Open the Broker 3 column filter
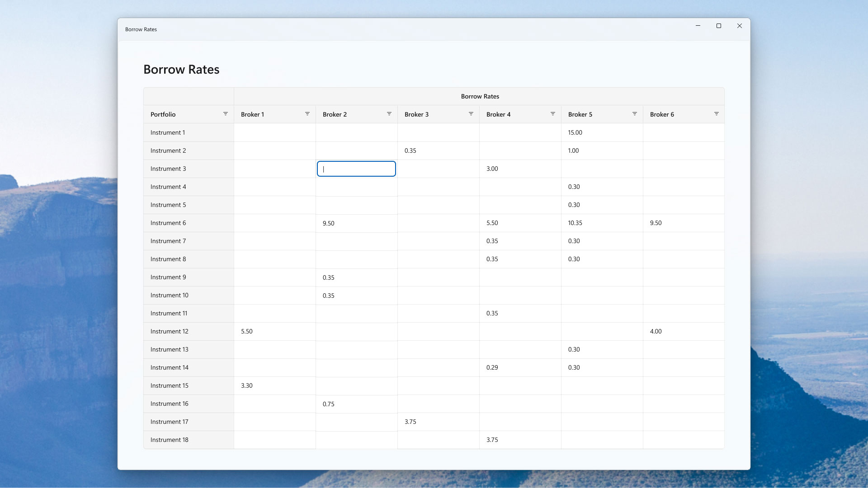The height and width of the screenshot is (488, 868). [x=471, y=114]
